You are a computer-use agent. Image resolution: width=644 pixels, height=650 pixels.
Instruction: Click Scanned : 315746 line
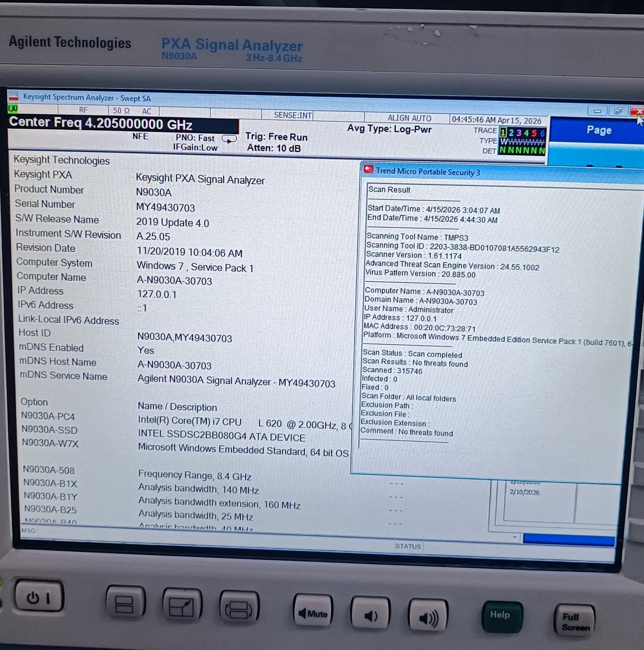coord(392,370)
